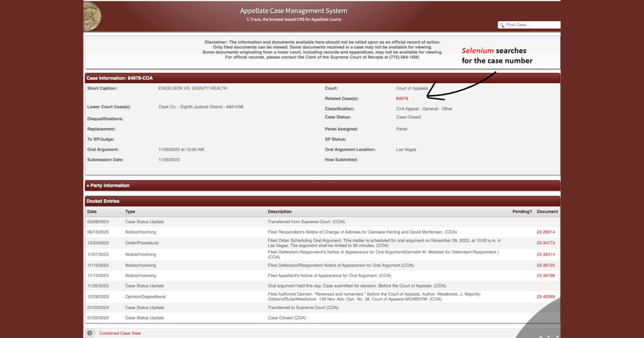
Task: Click the Filed Authored Opinion description
Action: pyautogui.click(x=375, y=296)
